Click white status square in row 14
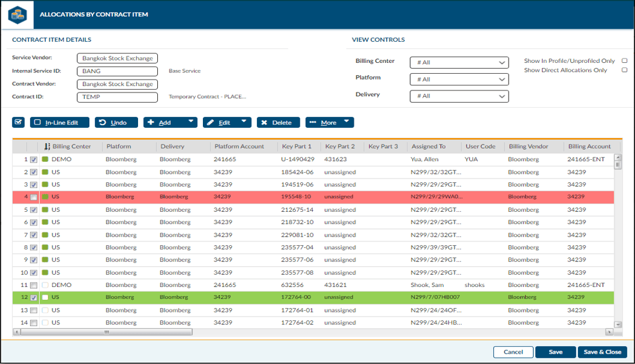The height and width of the screenshot is (364, 635). click(x=45, y=323)
